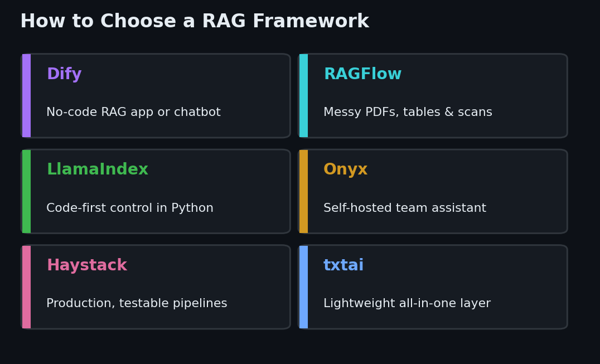Viewport: 600px width, 364px height.
Task: Select the Haystack card heading
Action: tap(87, 265)
